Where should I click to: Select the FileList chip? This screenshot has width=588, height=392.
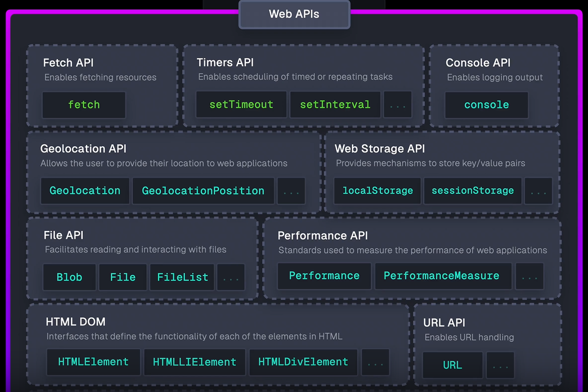click(x=182, y=277)
